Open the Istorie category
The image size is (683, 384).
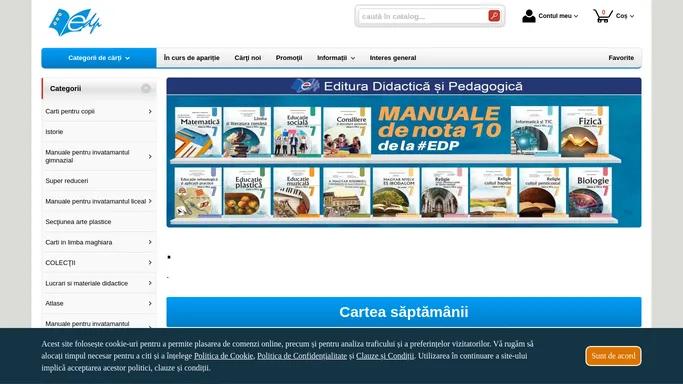pyautogui.click(x=54, y=132)
